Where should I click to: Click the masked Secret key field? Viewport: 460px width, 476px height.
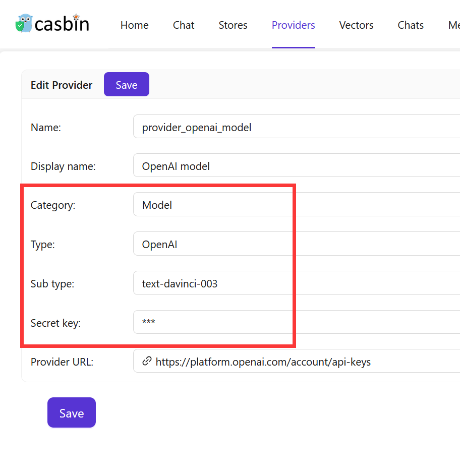212,322
